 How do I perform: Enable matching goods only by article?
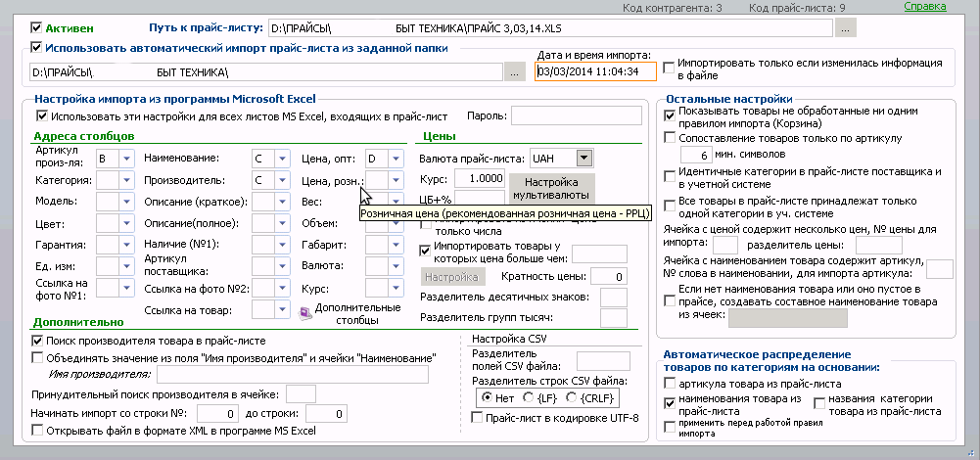pos(670,137)
